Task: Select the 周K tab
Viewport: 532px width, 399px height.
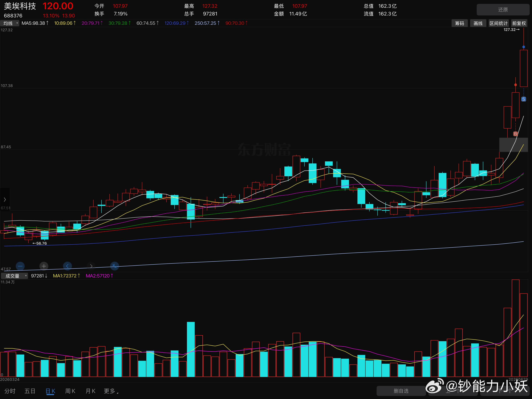Action: pyautogui.click(x=70, y=391)
